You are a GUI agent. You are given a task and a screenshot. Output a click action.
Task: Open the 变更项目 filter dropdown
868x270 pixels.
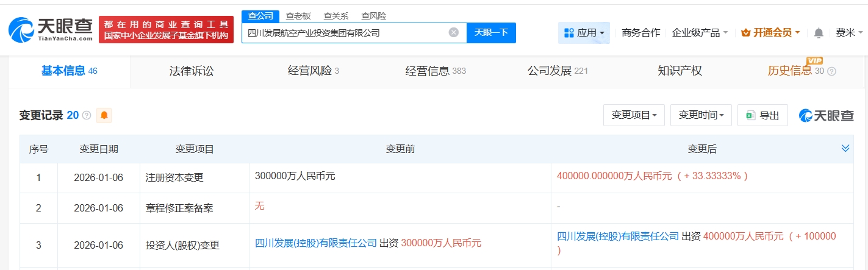634,115
